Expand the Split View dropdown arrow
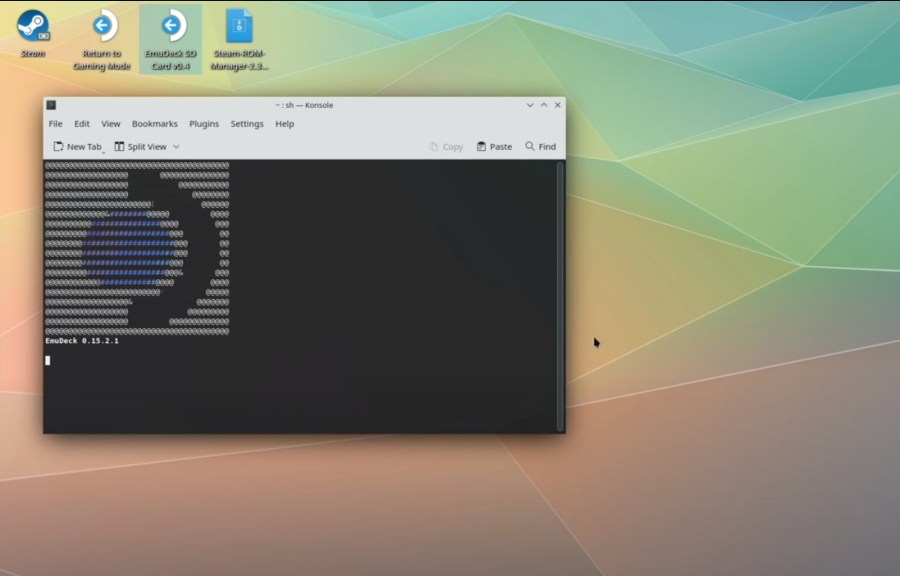This screenshot has width=900, height=576. 176,147
